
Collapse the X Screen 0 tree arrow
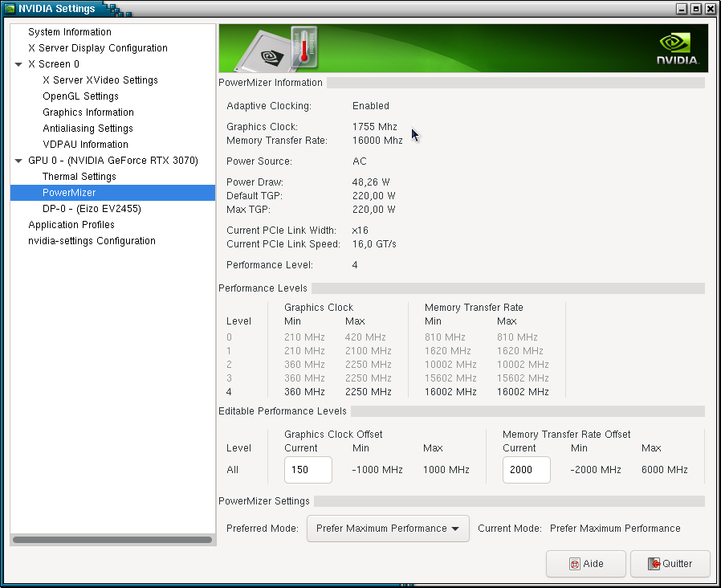click(x=18, y=64)
